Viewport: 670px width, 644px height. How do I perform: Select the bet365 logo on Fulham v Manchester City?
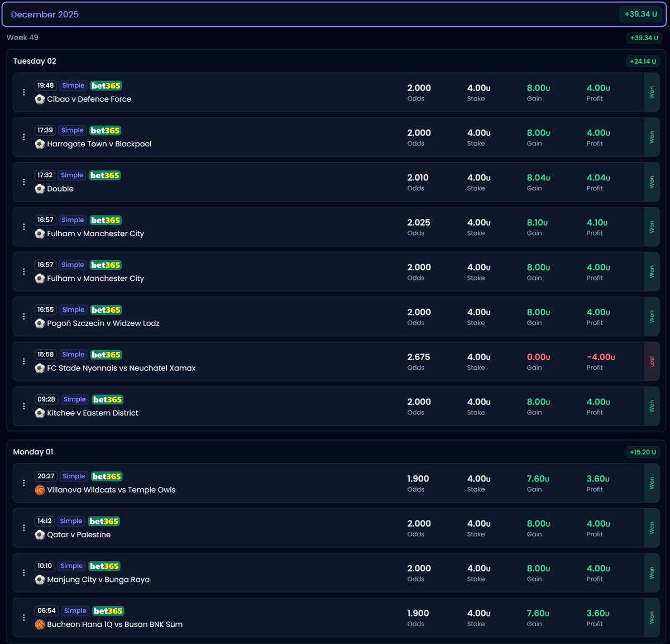point(106,220)
